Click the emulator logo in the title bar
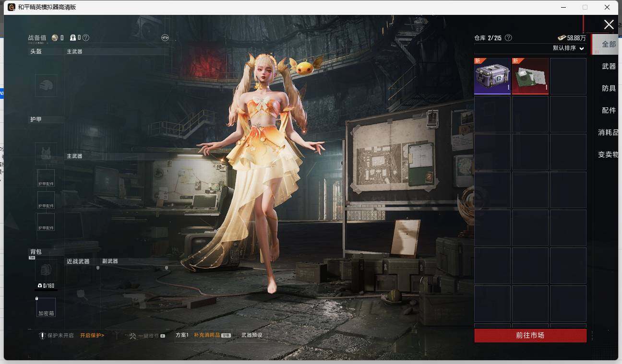This screenshot has height=364, width=622. pyautogui.click(x=12, y=7)
